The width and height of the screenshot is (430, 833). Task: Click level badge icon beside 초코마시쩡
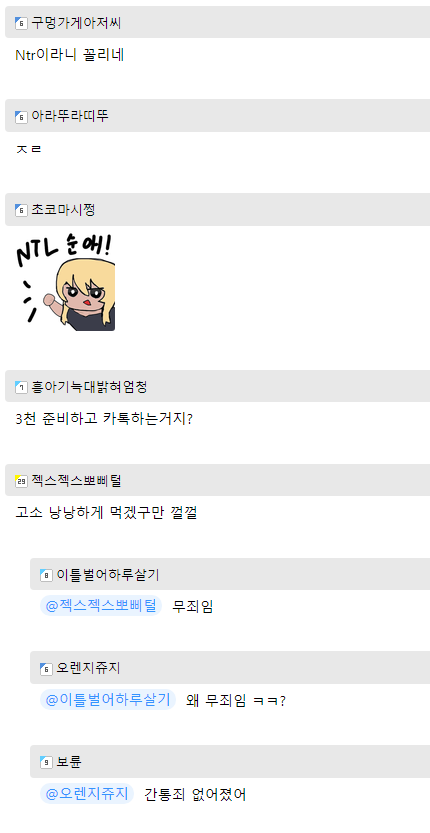tap(21, 210)
